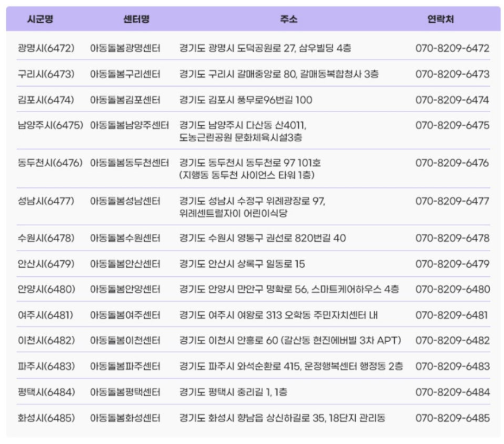Click the 아동돌봄화성센터 center name

pos(125,418)
